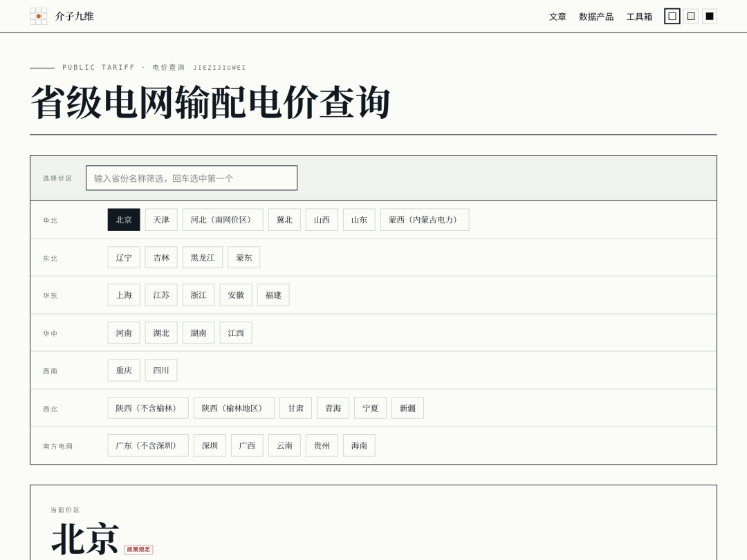Pick 湖北 from the 华中 row

tap(161, 333)
